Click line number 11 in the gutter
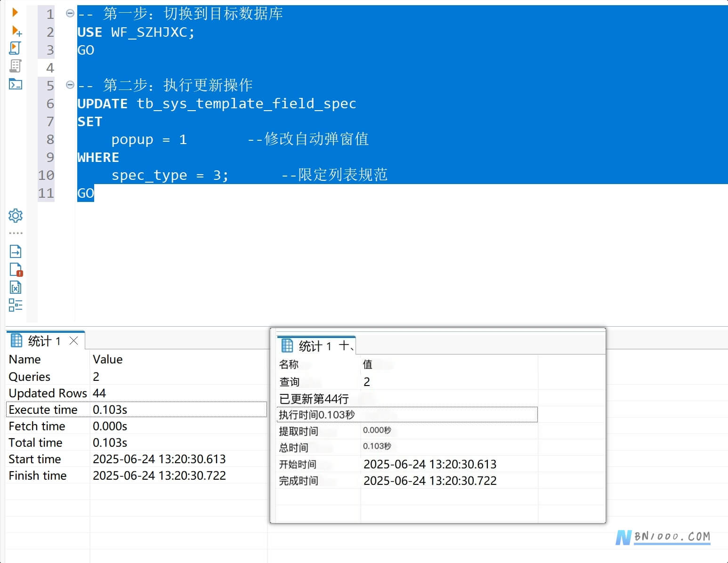The height and width of the screenshot is (563, 728). pyautogui.click(x=46, y=193)
